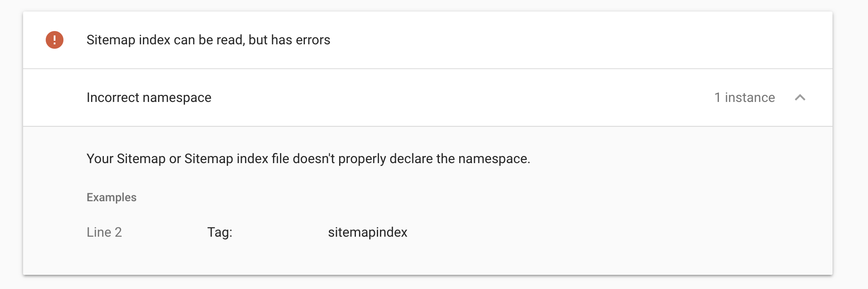Select the Examples section label
This screenshot has width=868, height=289.
pos(111,197)
